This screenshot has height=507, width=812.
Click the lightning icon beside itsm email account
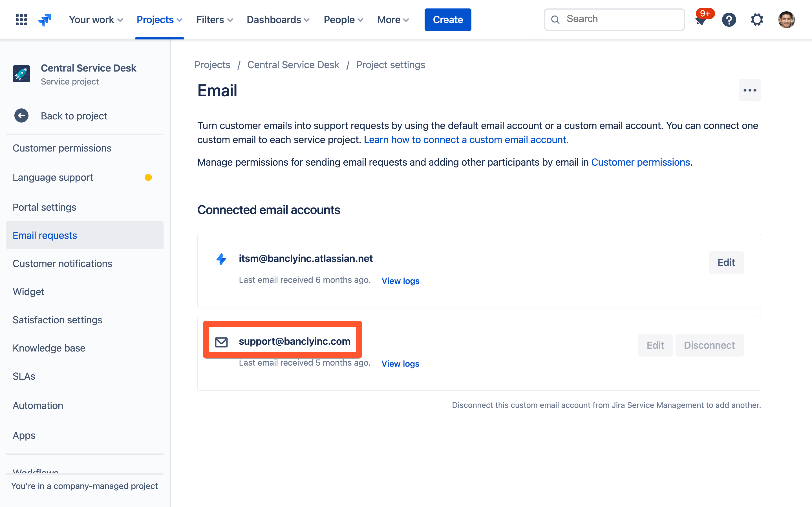click(x=221, y=258)
